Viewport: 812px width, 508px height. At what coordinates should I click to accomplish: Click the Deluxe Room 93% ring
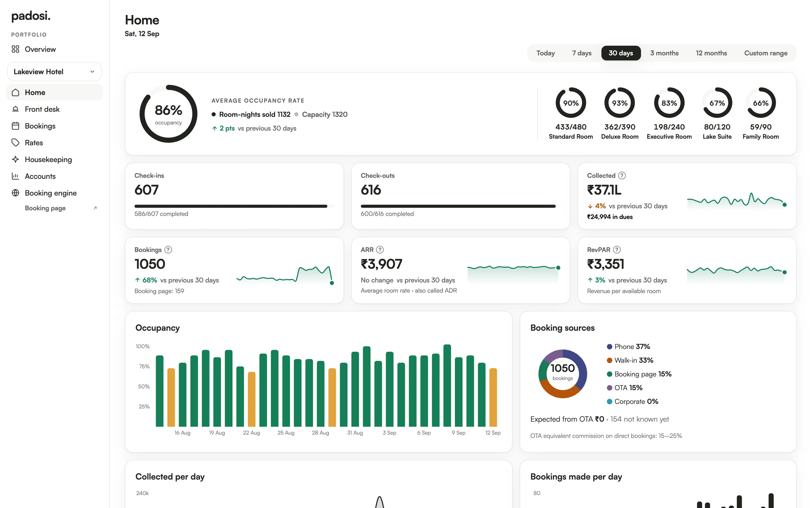[620, 103]
